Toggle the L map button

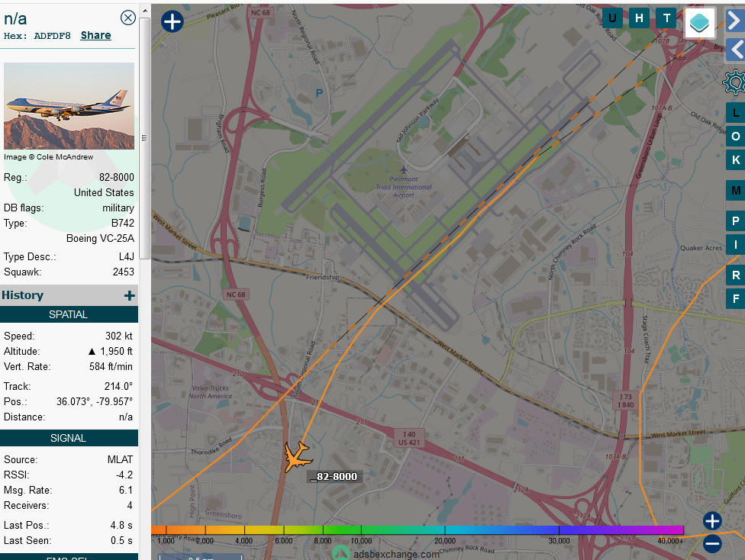tap(736, 113)
